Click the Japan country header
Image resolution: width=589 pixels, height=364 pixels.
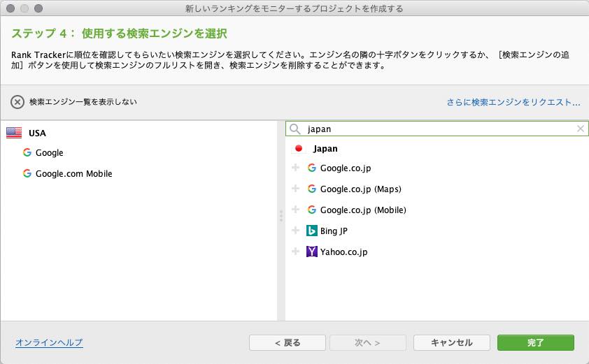325,149
